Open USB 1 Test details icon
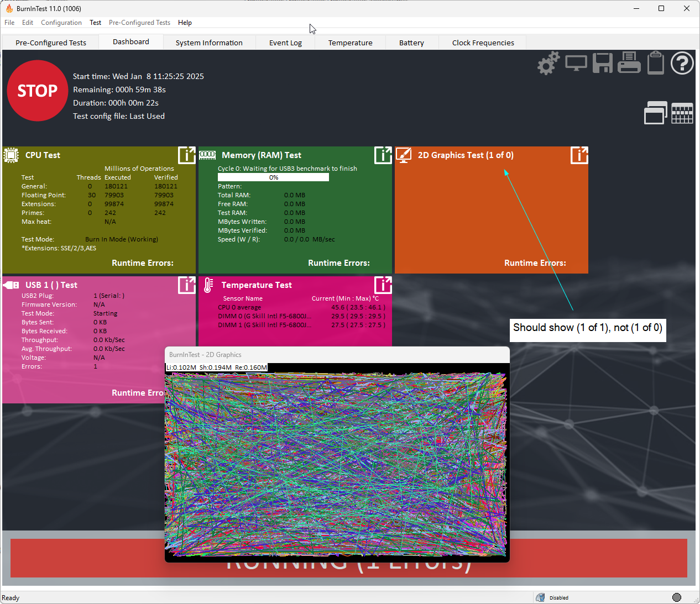Image resolution: width=700 pixels, height=604 pixels. click(187, 285)
